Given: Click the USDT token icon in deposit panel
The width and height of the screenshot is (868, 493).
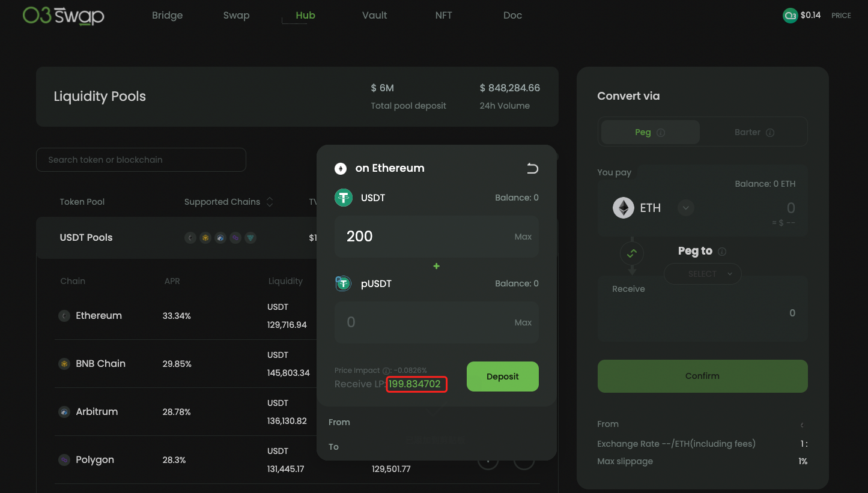Looking at the screenshot, I should pyautogui.click(x=344, y=198).
